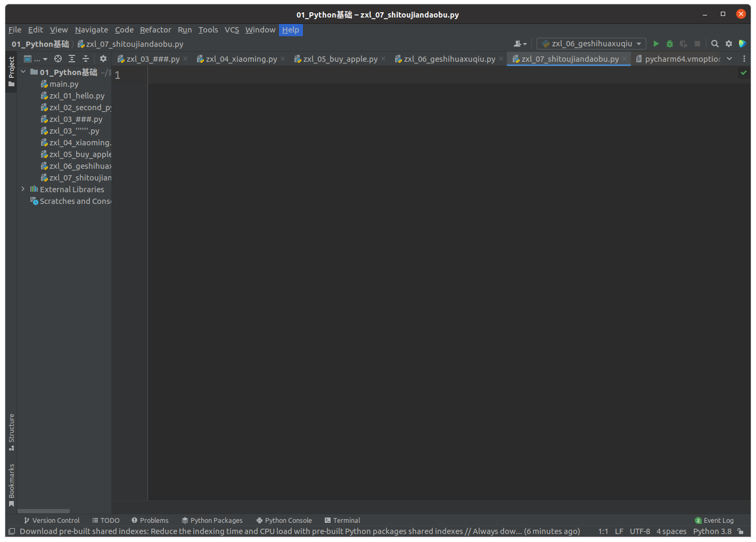Collapse all items in the Project tree

86,59
